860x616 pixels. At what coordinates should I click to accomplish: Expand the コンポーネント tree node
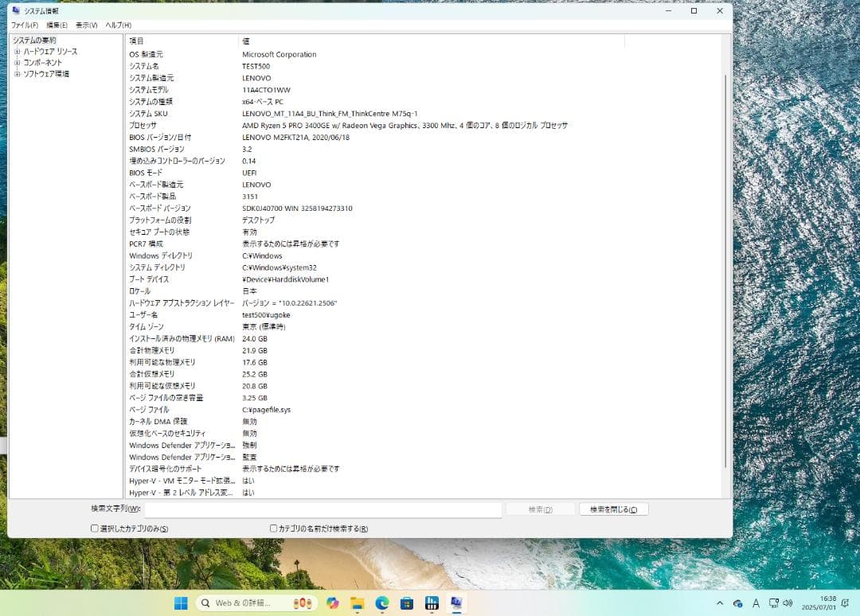17,62
